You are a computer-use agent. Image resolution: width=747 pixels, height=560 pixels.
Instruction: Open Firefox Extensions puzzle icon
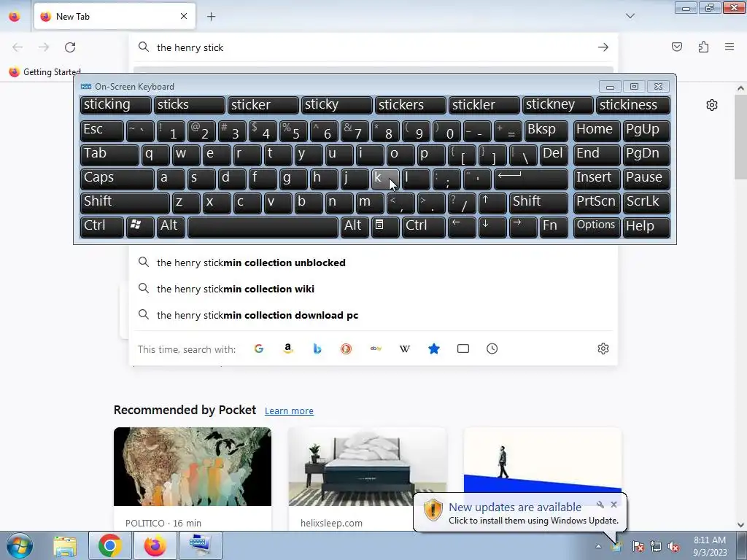tap(704, 47)
